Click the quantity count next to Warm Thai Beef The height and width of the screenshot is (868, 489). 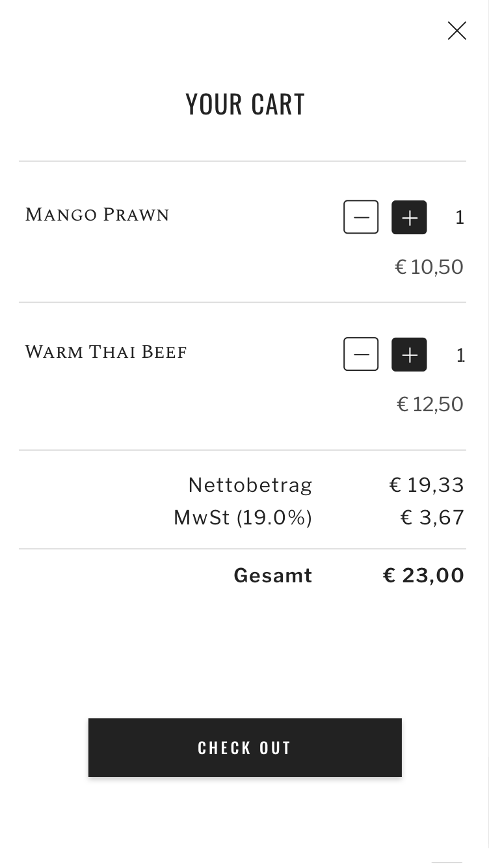(460, 355)
